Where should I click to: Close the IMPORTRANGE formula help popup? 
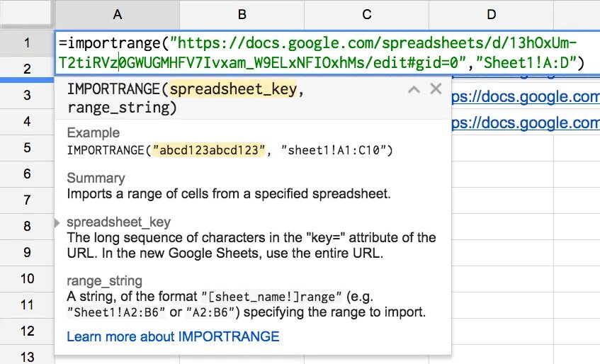(x=436, y=89)
